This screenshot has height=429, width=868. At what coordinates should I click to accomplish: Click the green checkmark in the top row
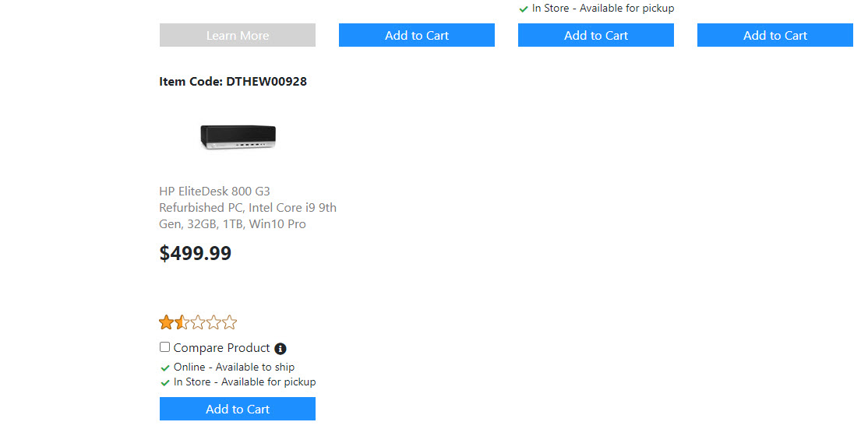pyautogui.click(x=524, y=9)
